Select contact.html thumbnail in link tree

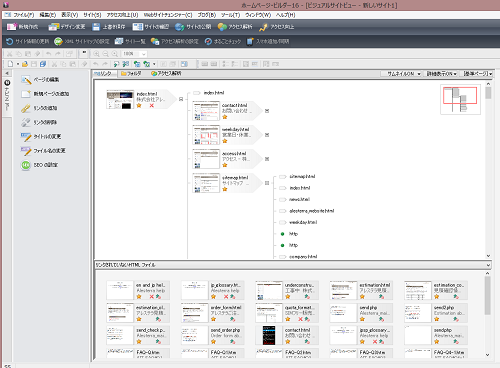(206, 111)
